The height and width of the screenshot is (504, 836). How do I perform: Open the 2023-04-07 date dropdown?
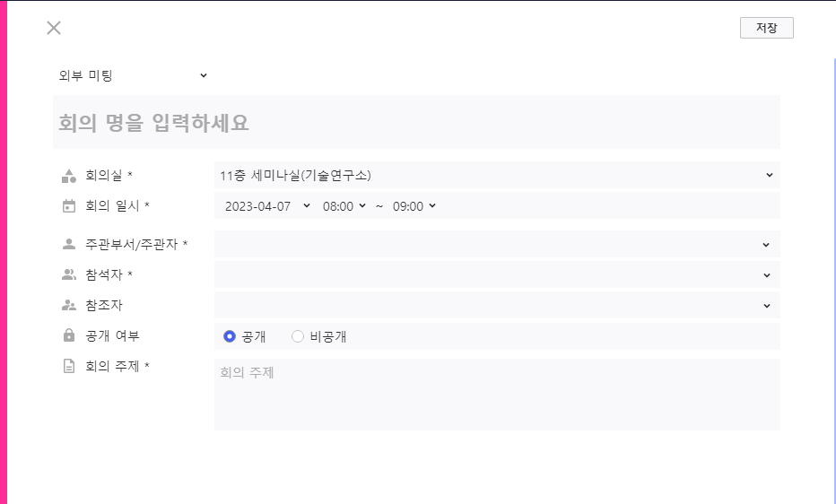tap(267, 206)
